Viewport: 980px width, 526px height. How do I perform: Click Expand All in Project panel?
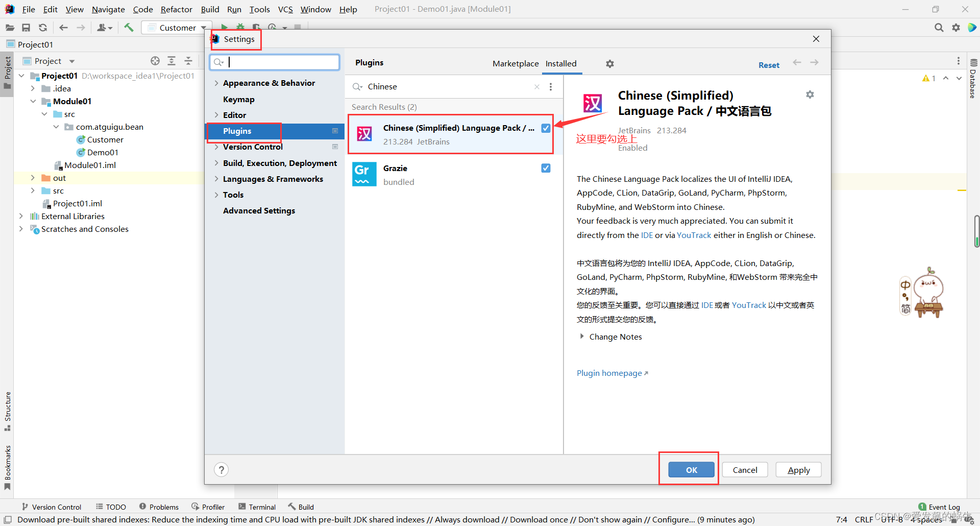[x=171, y=61]
